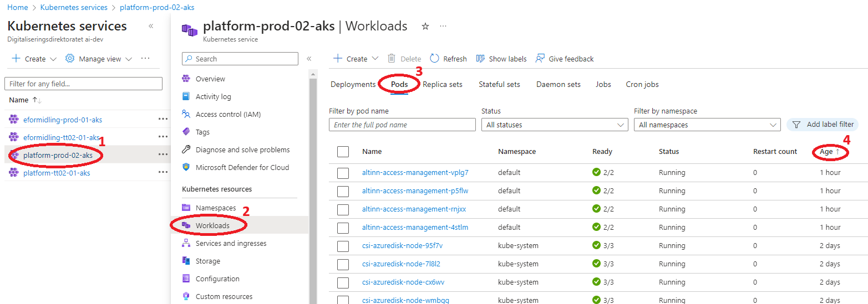This screenshot has height=304, width=868.
Task: Sort pods by Age column
Action: pos(830,151)
